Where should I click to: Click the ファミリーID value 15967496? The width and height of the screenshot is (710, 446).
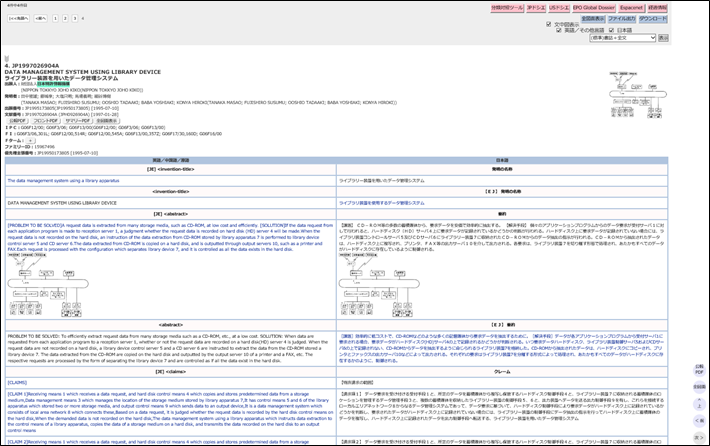44,147
